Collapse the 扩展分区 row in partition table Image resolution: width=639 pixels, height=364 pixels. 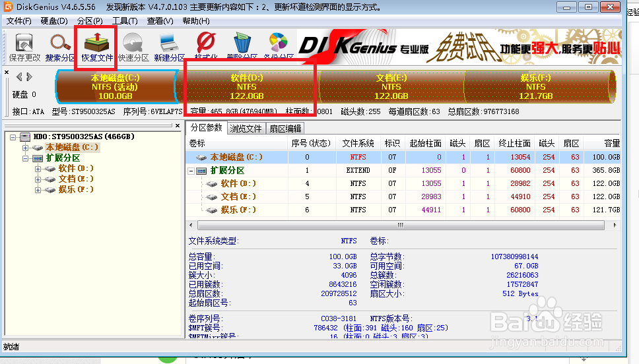point(191,171)
